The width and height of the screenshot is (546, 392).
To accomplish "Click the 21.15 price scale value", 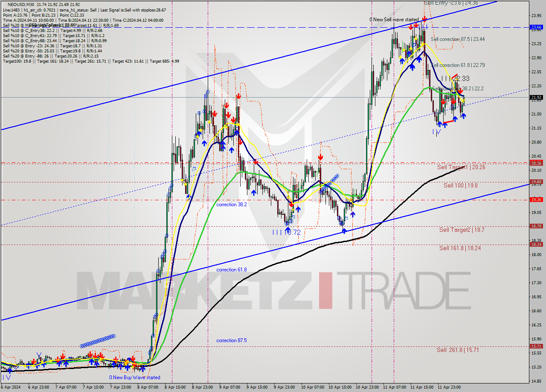I will [536, 128].
